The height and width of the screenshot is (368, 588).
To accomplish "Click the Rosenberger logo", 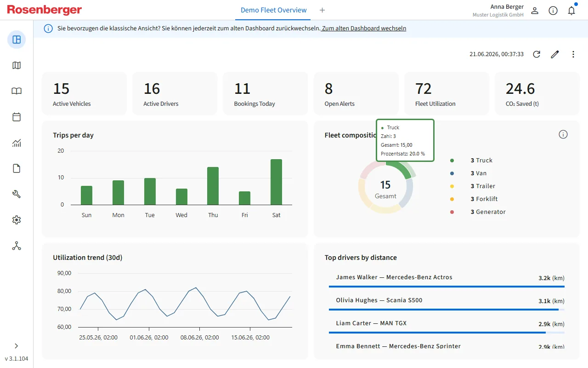I will coord(44,10).
